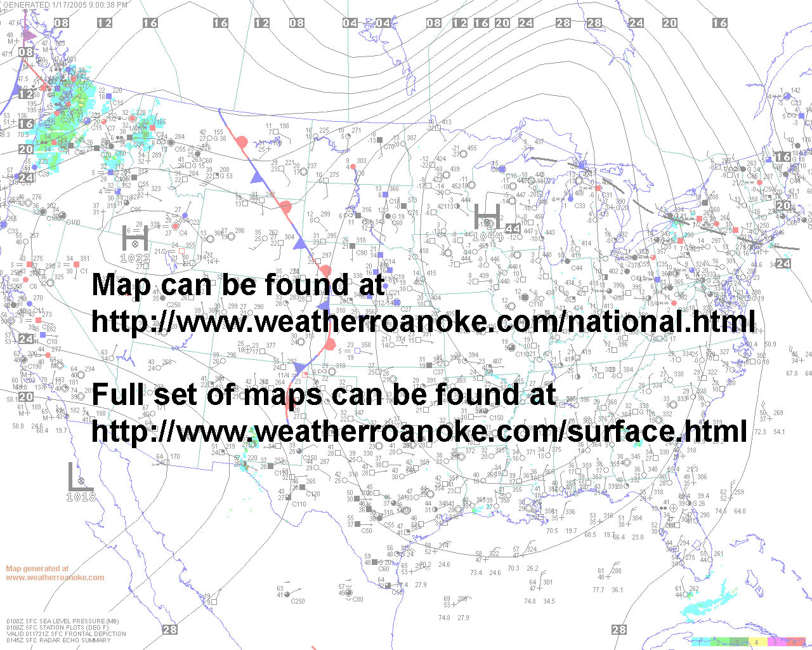Click 'VALID 011721Z SFC FRONTAL DEPICTION' legend line
This screenshot has width=812, height=650.
[66, 633]
